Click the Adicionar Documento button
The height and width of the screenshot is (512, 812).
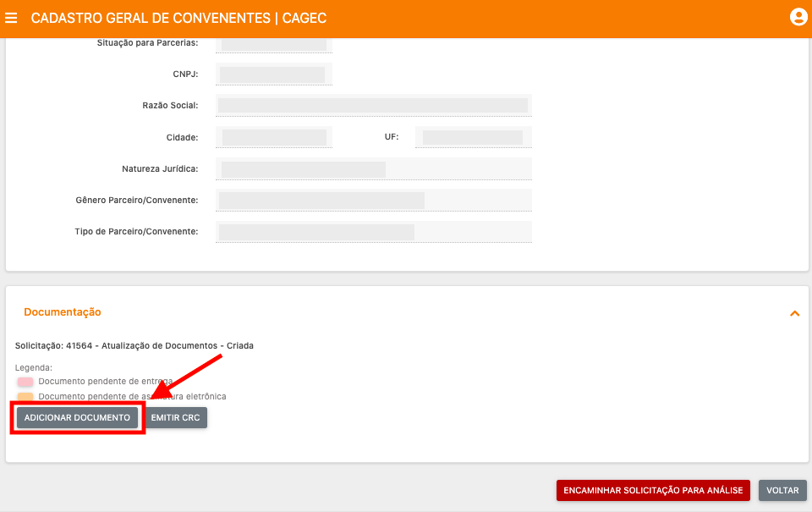pyautogui.click(x=77, y=418)
